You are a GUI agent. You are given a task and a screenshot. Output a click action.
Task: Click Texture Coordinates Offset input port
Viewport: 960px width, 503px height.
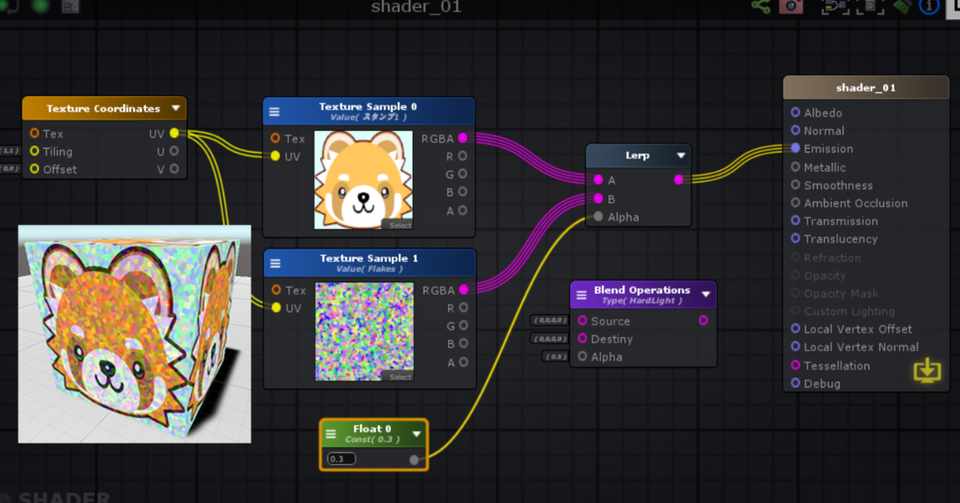[34, 169]
